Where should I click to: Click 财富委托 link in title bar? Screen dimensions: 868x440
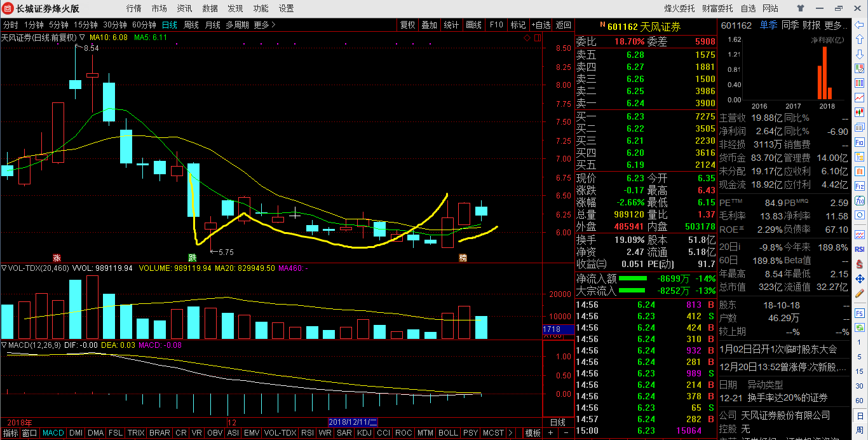(x=717, y=8)
